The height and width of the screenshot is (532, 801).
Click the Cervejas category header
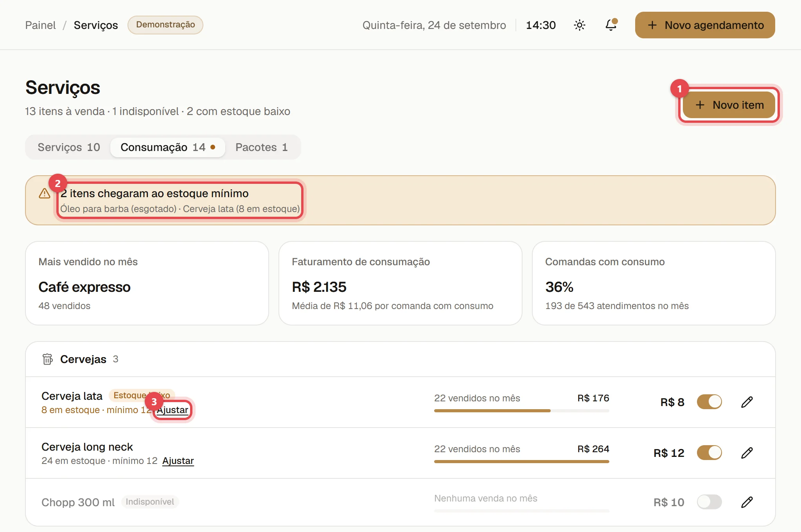400,359
